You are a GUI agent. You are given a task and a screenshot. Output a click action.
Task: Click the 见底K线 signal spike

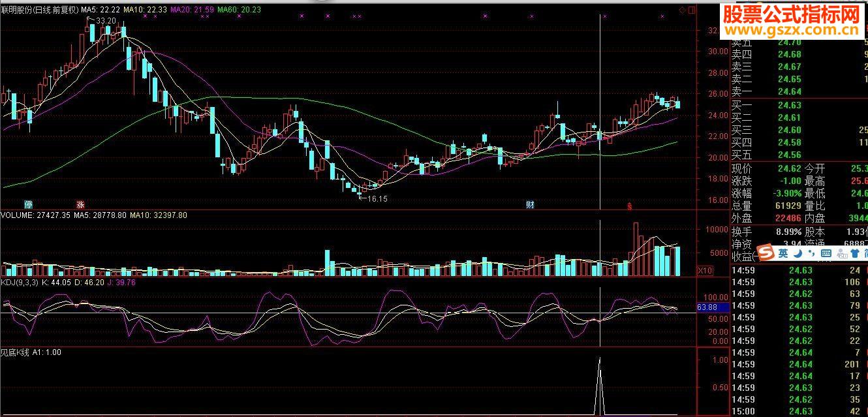coord(599,385)
